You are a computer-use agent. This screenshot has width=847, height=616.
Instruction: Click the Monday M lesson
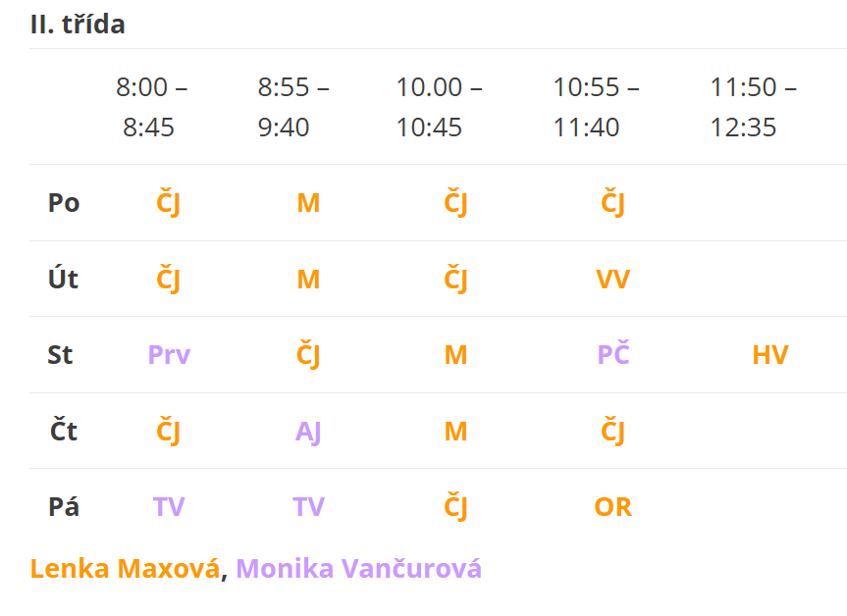(308, 203)
